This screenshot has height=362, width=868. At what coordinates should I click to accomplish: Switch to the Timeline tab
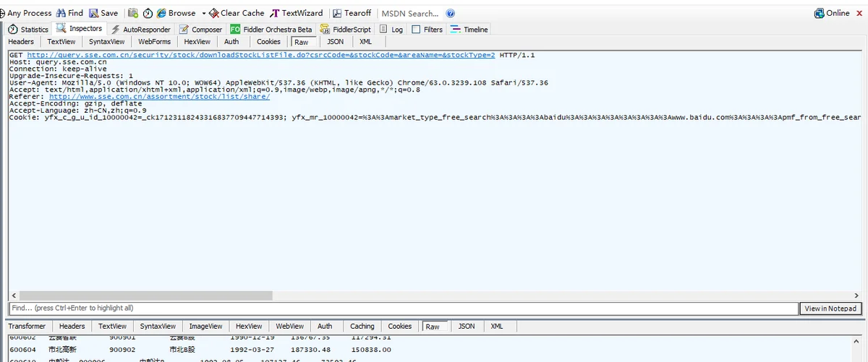[x=469, y=30]
